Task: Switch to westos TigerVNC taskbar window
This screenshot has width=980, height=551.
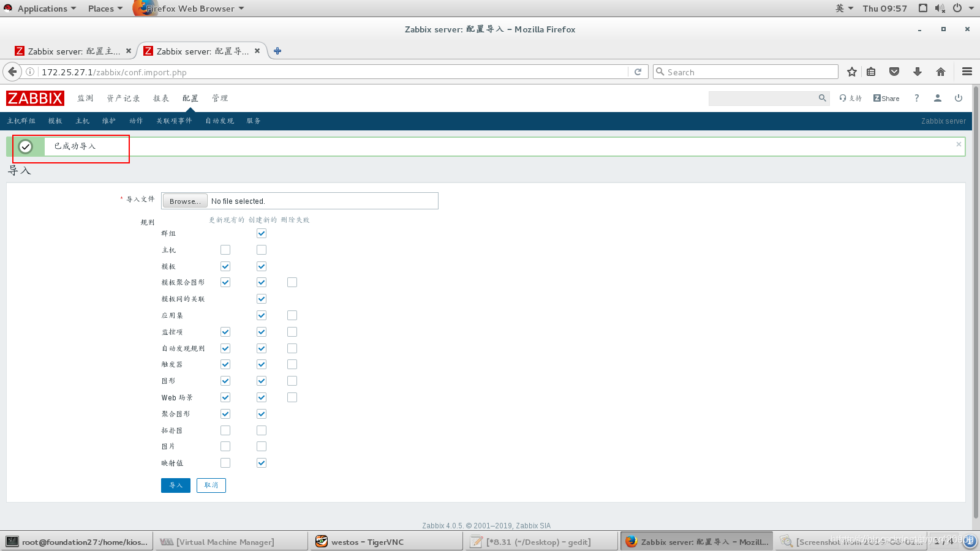Action: tap(387, 542)
